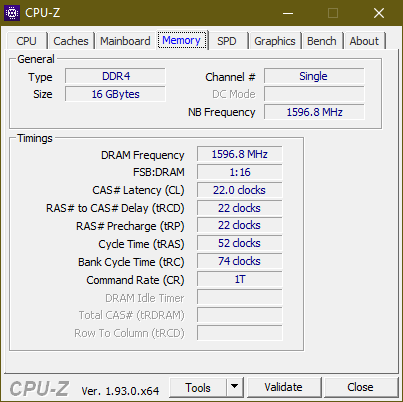This screenshot has width=403, height=402.
Task: Close the window with the X icon
Action: pyautogui.click(x=379, y=13)
